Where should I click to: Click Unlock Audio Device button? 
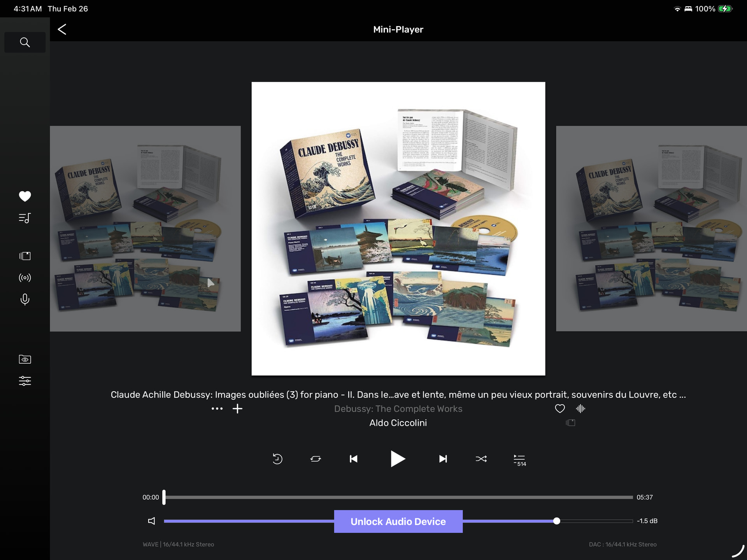tap(398, 521)
